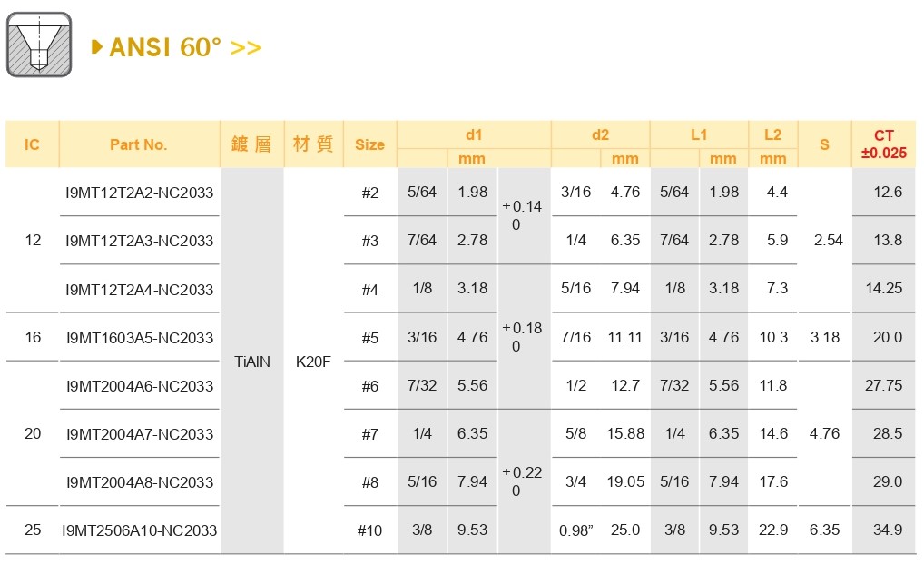The width and height of the screenshot is (924, 565).
Task: Click S value 2.54
Action: point(828,240)
